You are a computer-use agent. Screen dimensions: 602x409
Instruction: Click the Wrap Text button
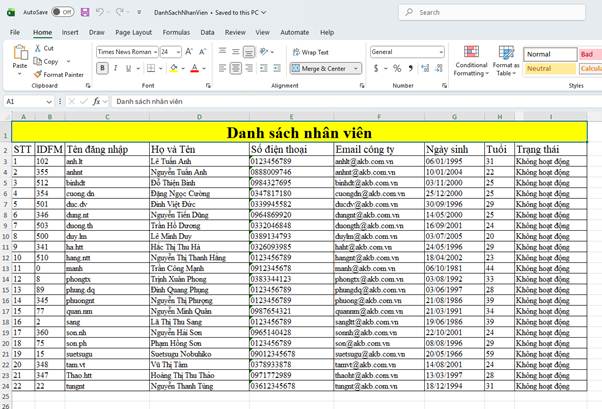pyautogui.click(x=310, y=52)
